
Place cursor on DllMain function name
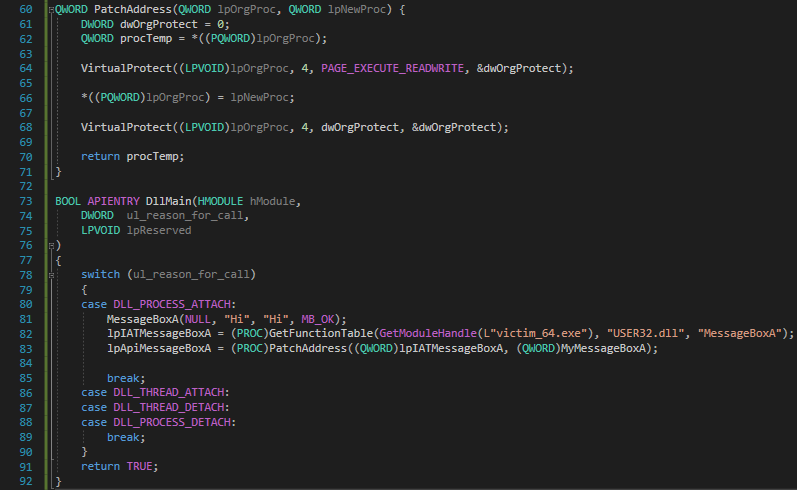pos(168,201)
